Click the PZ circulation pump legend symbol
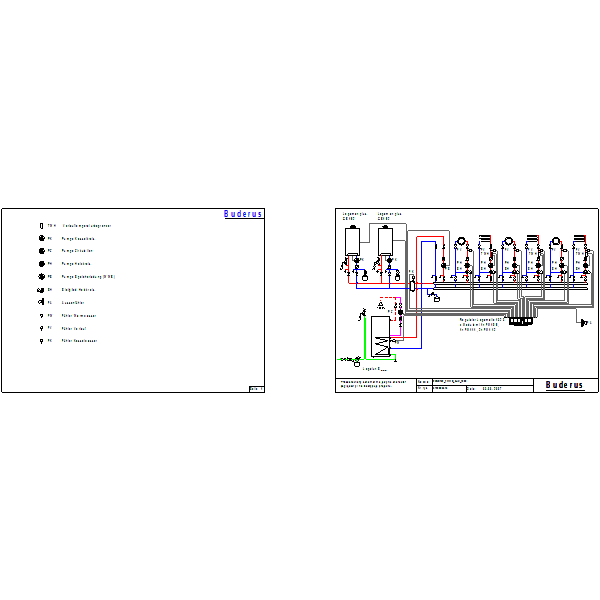 coord(42,251)
